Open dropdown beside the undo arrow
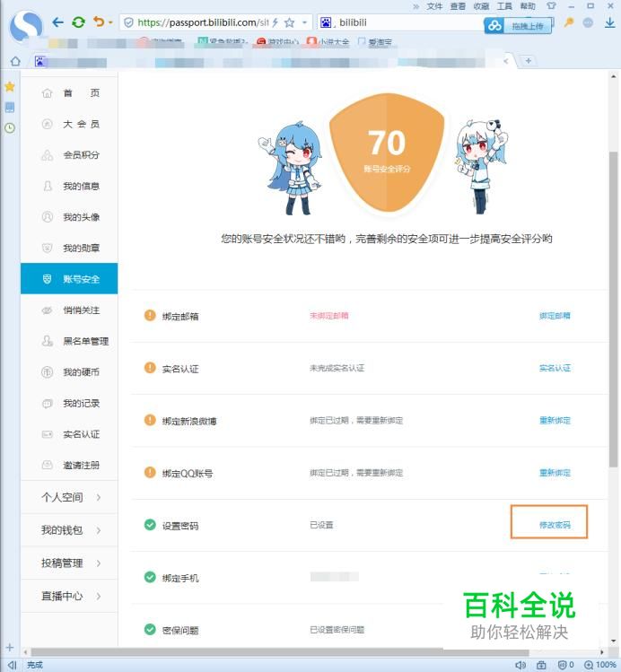This screenshot has width=621, height=672. tap(110, 22)
